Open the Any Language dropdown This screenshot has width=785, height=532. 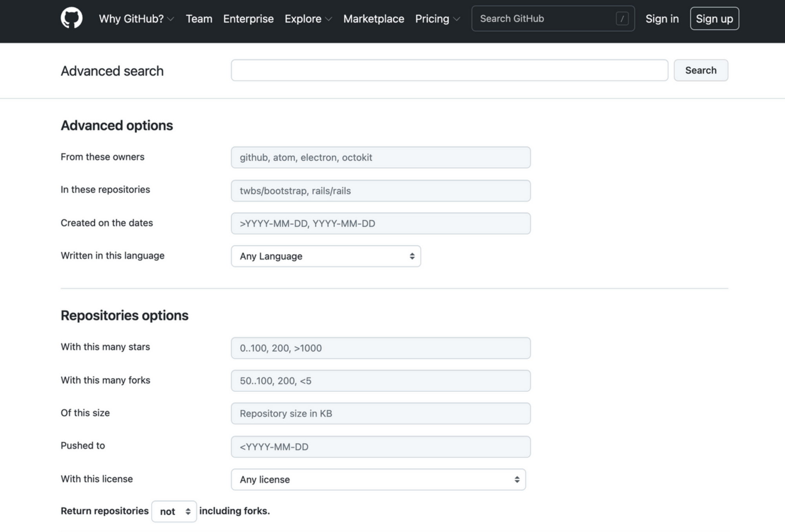[326, 256]
